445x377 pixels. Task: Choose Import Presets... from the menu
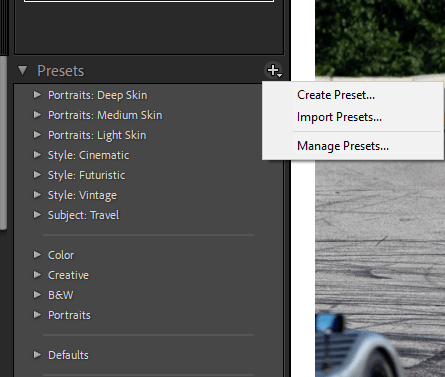click(339, 117)
